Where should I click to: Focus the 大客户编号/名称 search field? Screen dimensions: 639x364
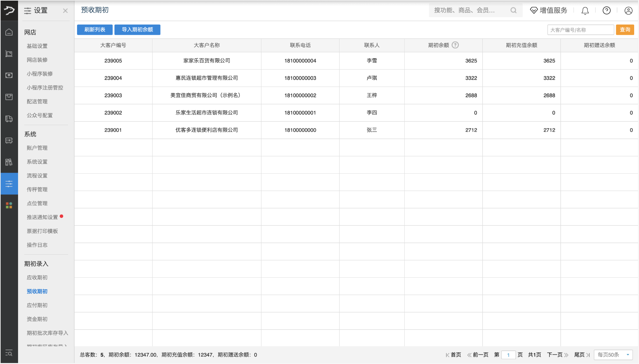(x=580, y=30)
